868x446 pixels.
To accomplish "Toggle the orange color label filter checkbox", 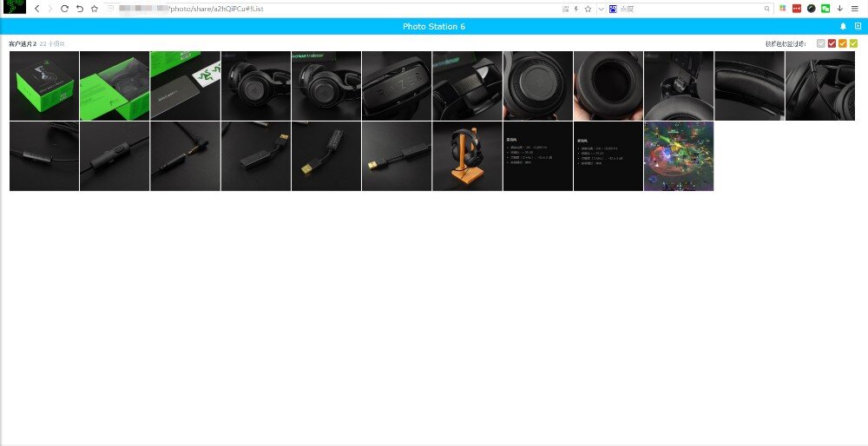I will [x=843, y=43].
